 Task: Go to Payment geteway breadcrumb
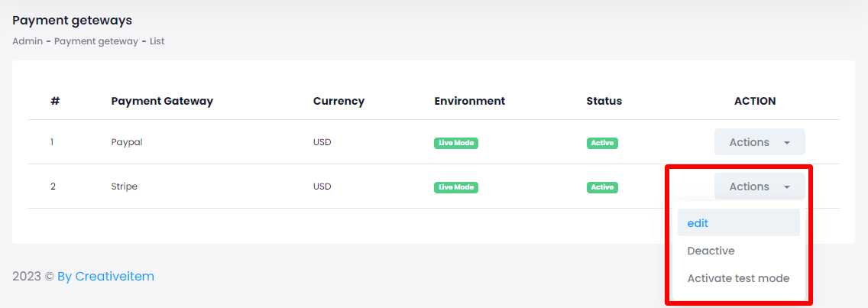pyautogui.click(x=96, y=41)
